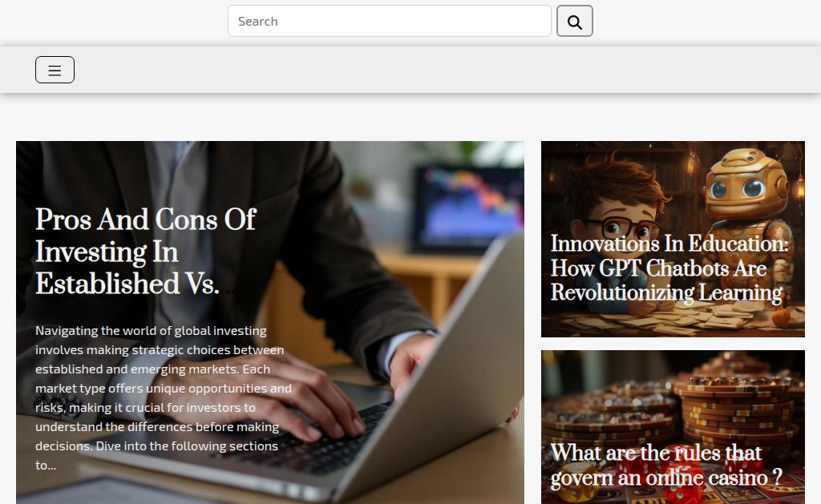821x504 pixels.
Task: Open 'Pros And Cons Of Investing' headline
Action: click(x=146, y=252)
